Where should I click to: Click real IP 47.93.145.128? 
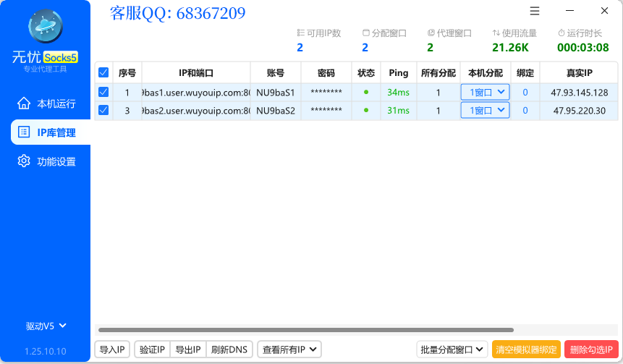point(580,93)
